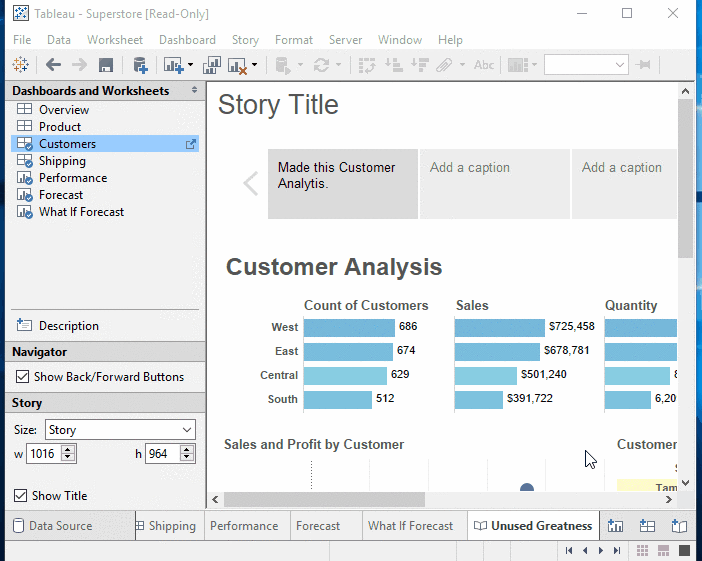Click the New Story icon at bottom
Image resolution: width=702 pixels, height=561 pixels.
(680, 526)
